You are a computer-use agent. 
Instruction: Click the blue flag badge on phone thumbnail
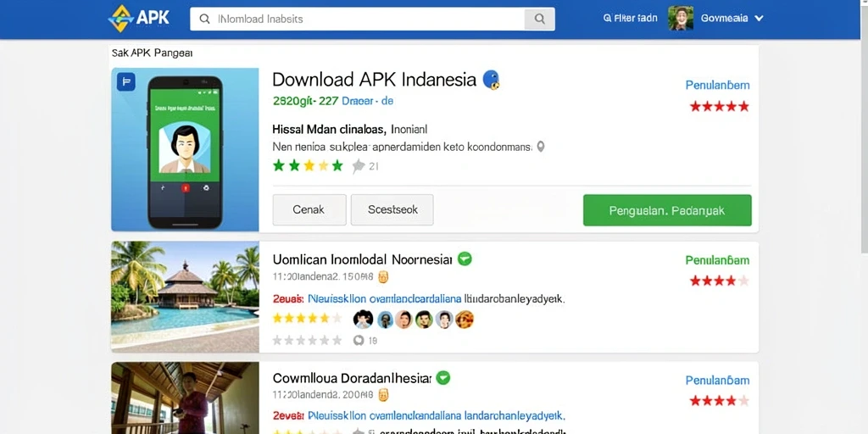125,82
